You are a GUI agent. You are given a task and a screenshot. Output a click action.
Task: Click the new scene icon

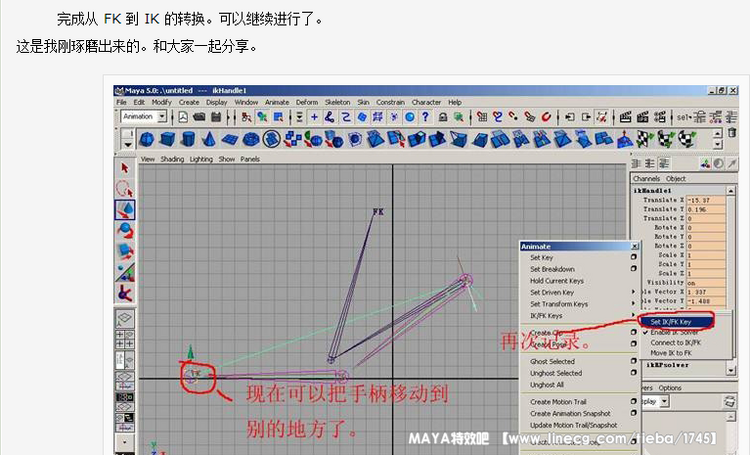pyautogui.click(x=183, y=117)
